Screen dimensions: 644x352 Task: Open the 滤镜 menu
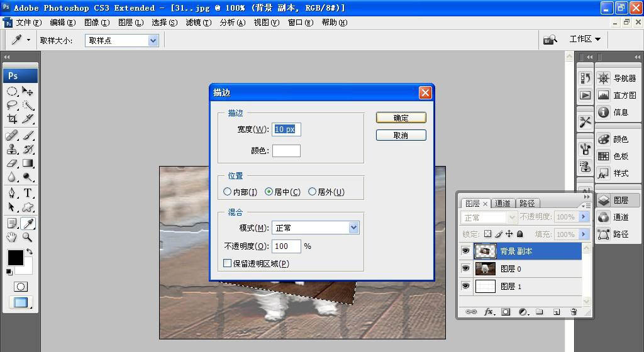[x=198, y=23]
